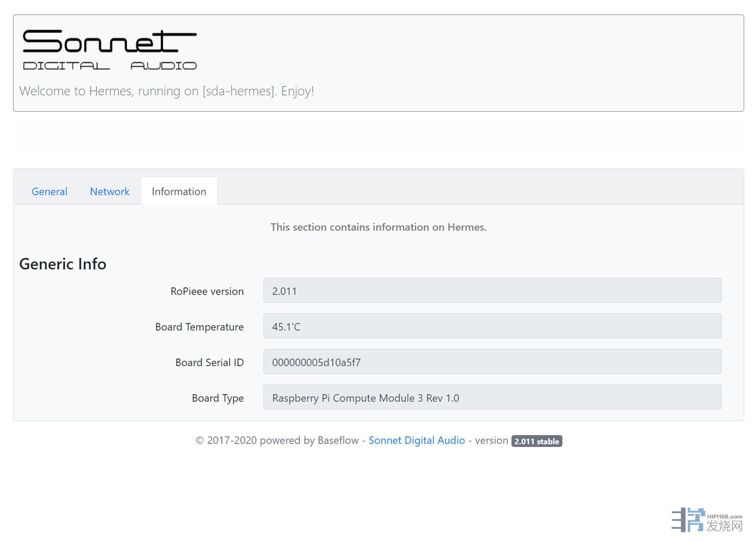Click the section description about Hermes
The image size is (756, 541).
(378, 227)
